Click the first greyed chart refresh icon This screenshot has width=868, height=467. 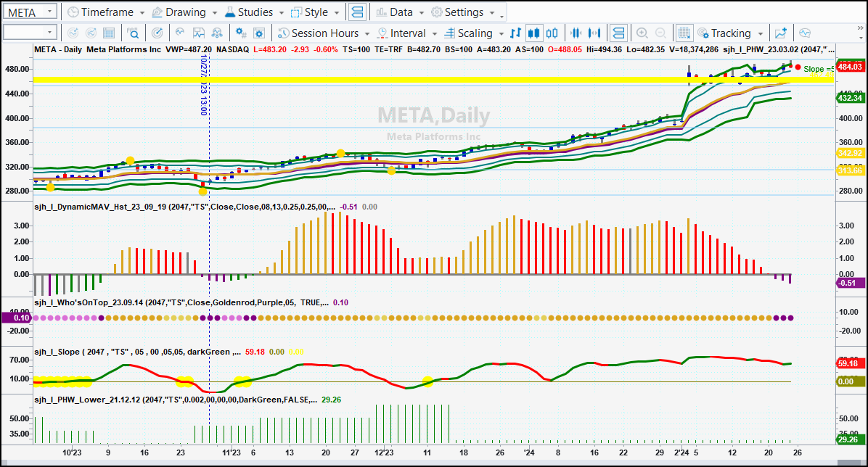tap(73, 33)
